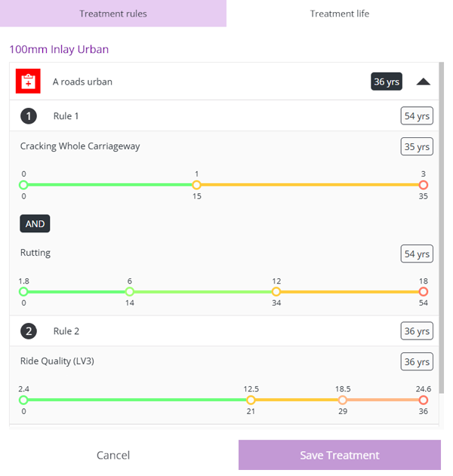Click the Rutting slider handle at 14
453x476 pixels.
click(130, 292)
